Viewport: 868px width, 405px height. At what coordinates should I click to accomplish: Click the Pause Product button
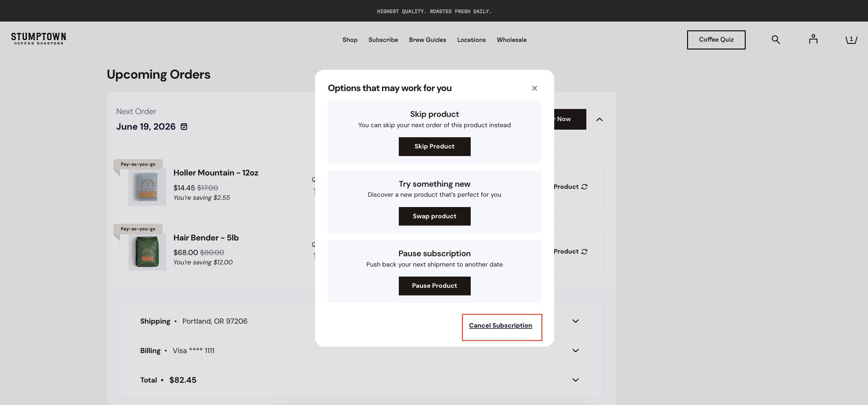[434, 286]
